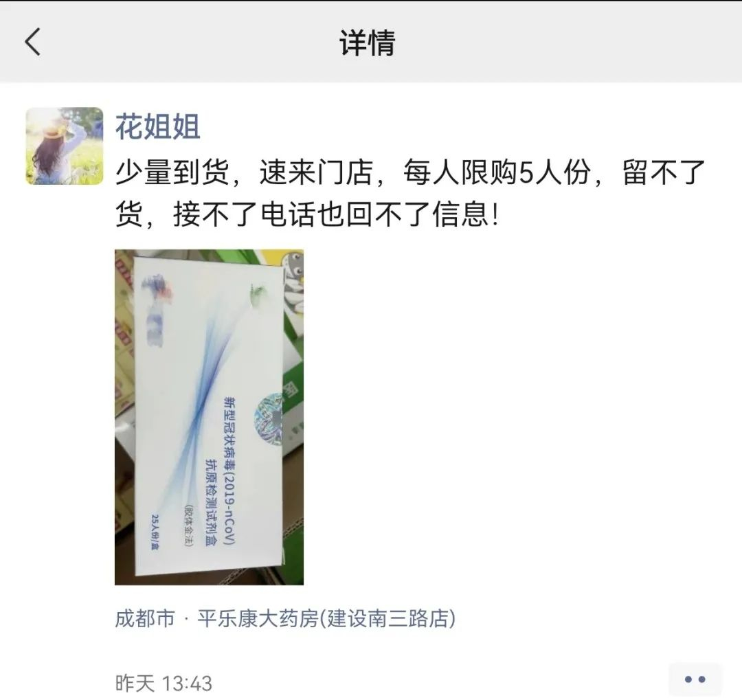Click the 新型冠状病毒(2019-nCoV) text in the photo
The width and height of the screenshot is (742, 700).
[229, 471]
